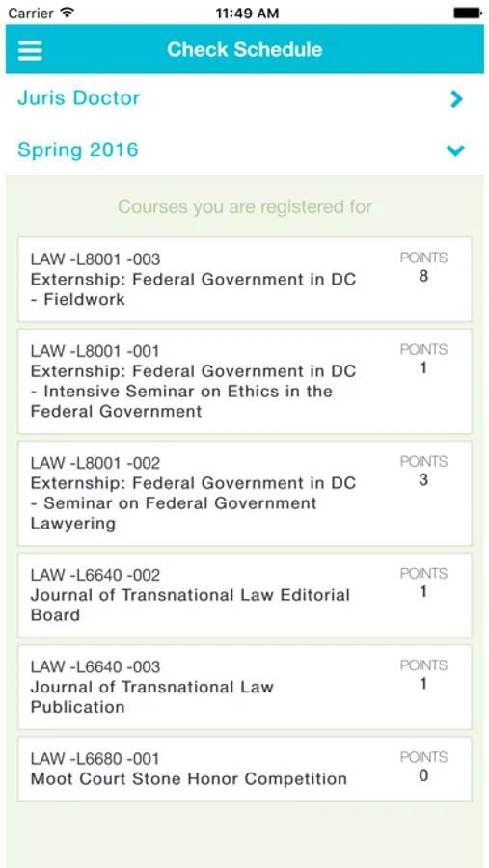Screen dimensions: 489x868
Task: Tap the 8 points value for Fieldwork
Action: coord(423,276)
